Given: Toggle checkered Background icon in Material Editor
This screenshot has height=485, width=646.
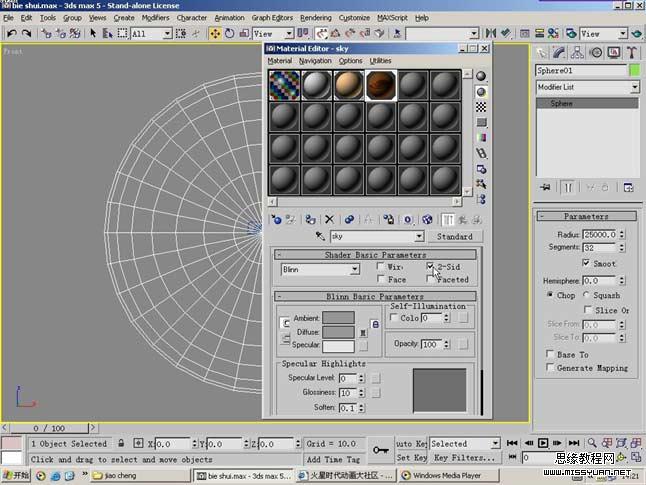Looking at the screenshot, I should 481,107.
